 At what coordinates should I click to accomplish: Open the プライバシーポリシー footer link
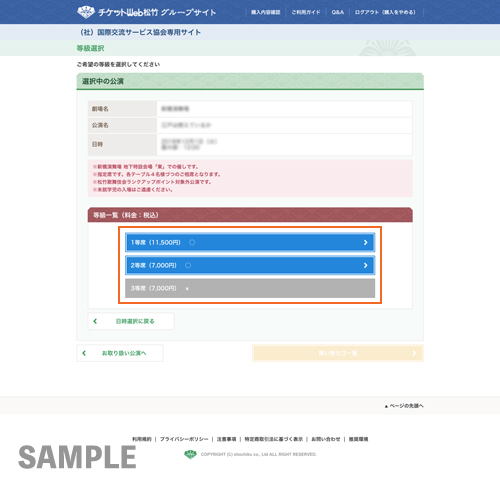184,439
